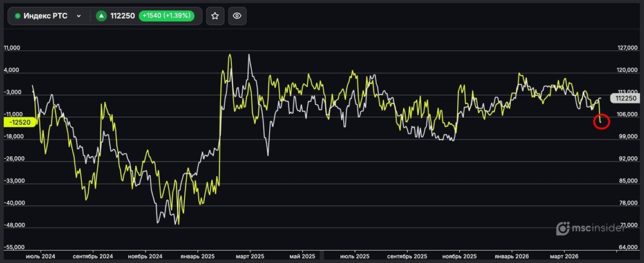The height and width of the screenshot is (263, 644).
Task: Click the 112250 current value in header
Action: click(122, 16)
